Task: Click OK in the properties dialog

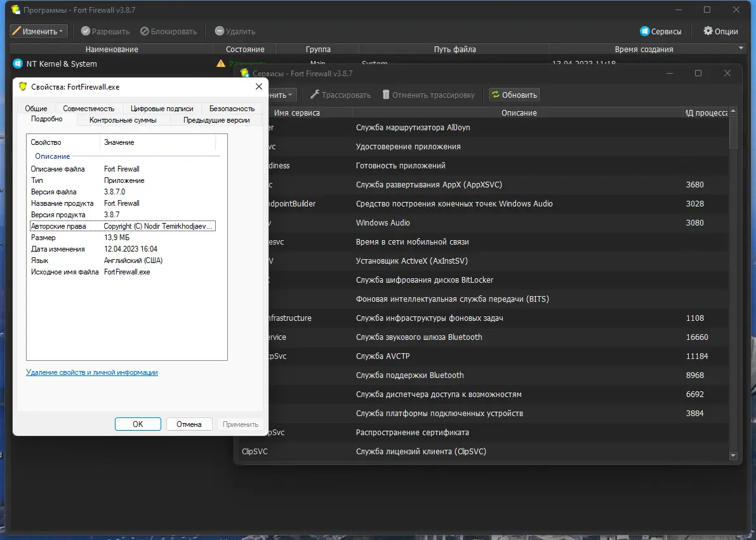Action: click(138, 424)
